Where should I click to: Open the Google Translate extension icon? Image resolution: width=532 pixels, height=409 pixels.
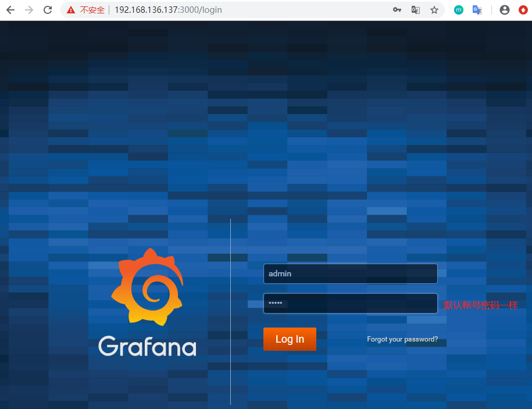(477, 10)
